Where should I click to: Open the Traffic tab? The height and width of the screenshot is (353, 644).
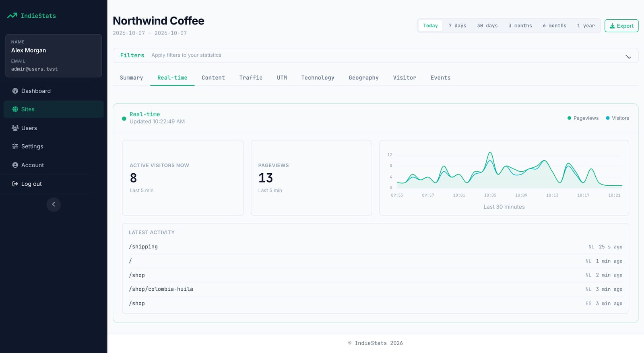(x=251, y=78)
